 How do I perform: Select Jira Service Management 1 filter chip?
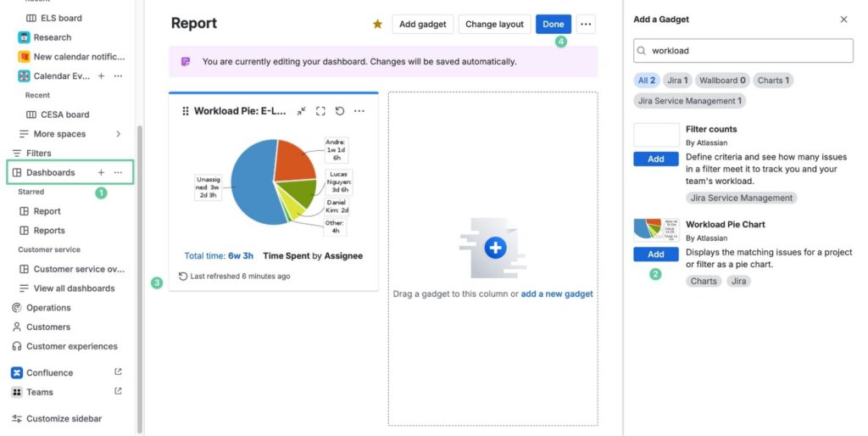pyautogui.click(x=690, y=101)
